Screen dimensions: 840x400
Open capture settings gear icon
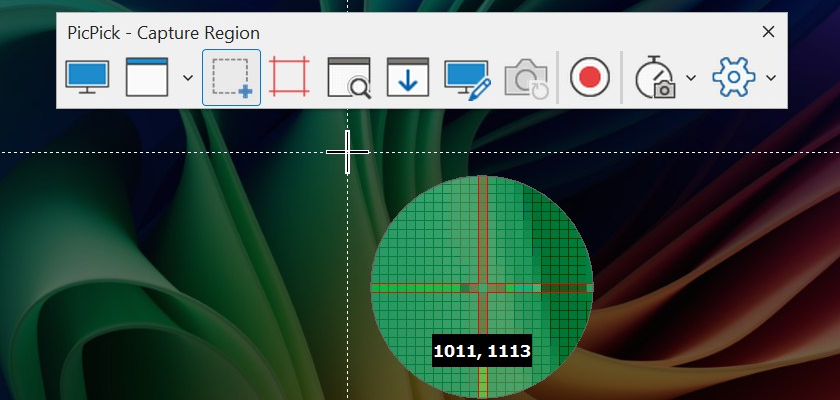[x=733, y=77]
